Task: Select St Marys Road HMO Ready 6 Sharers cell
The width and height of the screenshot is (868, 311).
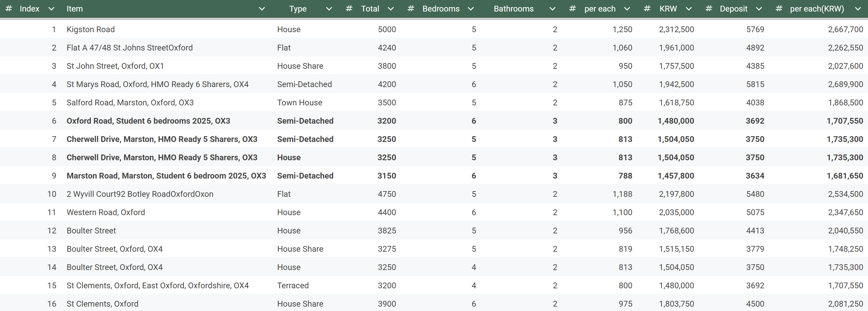Action: tap(158, 84)
